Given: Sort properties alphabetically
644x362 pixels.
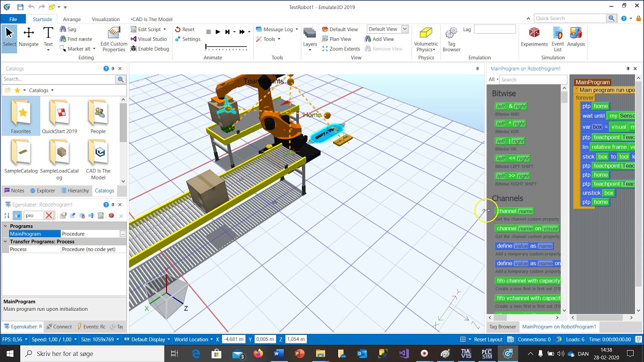Looking at the screenshot, I should [7, 216].
